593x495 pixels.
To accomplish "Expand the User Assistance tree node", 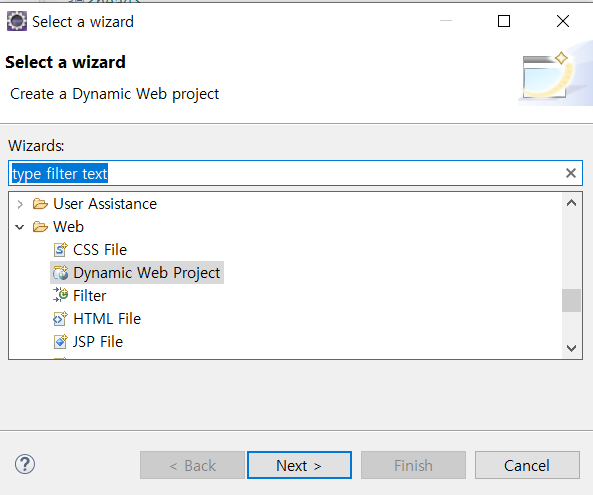I will 20,204.
